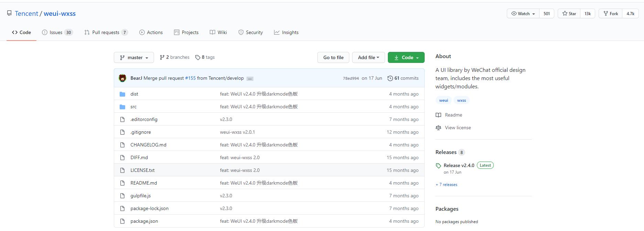Viewport: 644px width, 231px height.
Task: Open the Pull requests tab
Action: click(x=106, y=32)
